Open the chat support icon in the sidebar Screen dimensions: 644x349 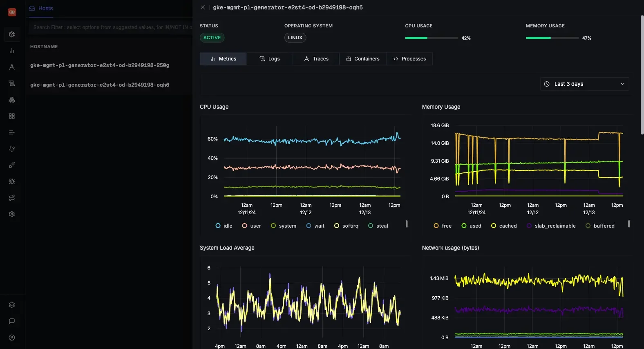[12, 321]
